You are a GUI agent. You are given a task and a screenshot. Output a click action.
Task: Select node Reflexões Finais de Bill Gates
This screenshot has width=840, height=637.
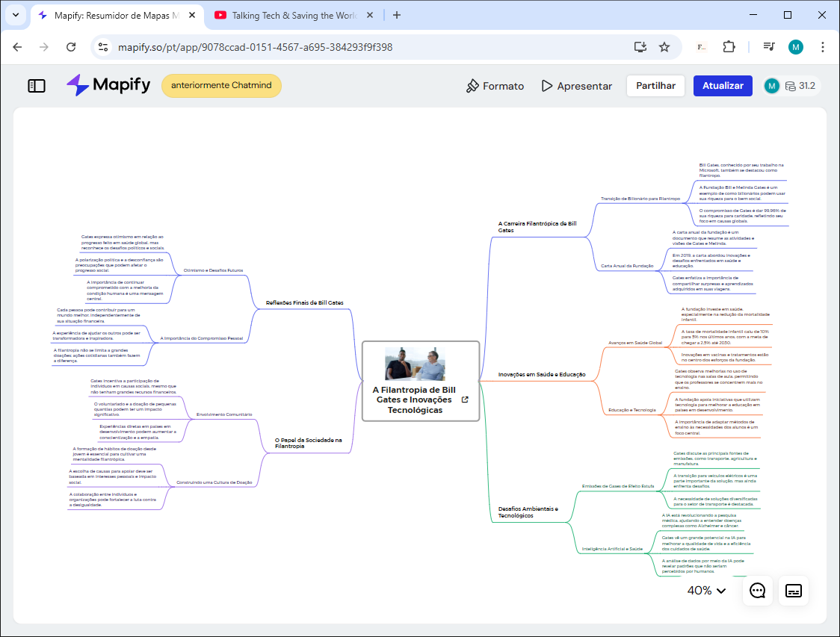[305, 303]
